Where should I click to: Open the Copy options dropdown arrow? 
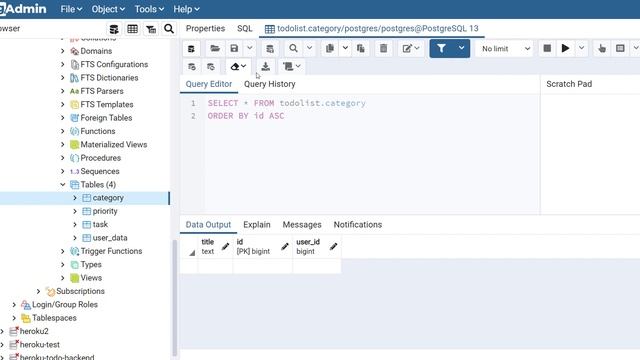coord(345,49)
